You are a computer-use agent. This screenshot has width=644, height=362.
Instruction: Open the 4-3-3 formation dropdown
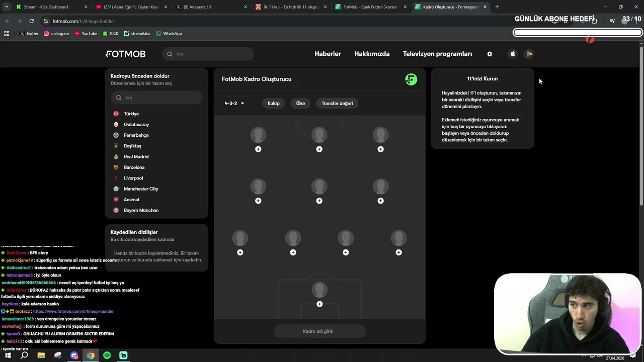tap(234, 103)
